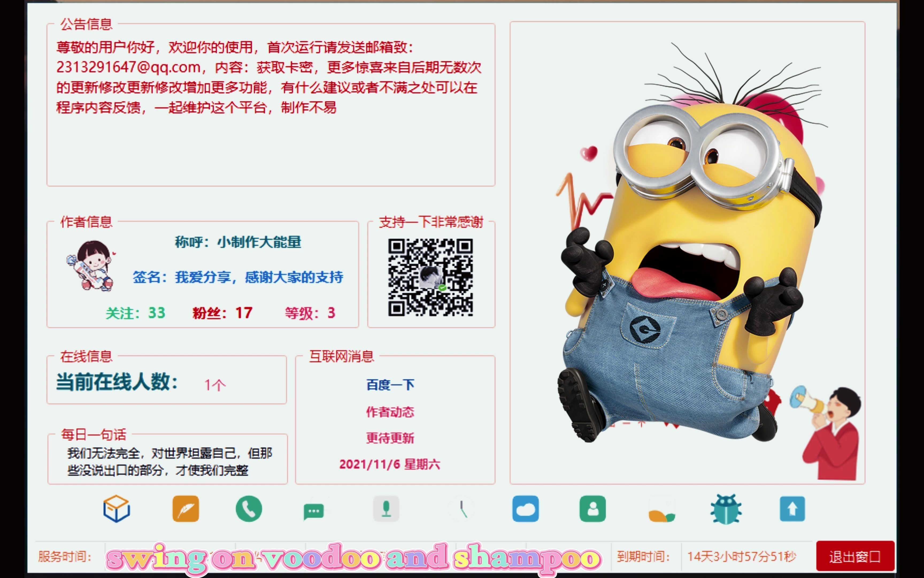Click the 每日一句话 group title
The image size is (924, 578).
click(94, 434)
